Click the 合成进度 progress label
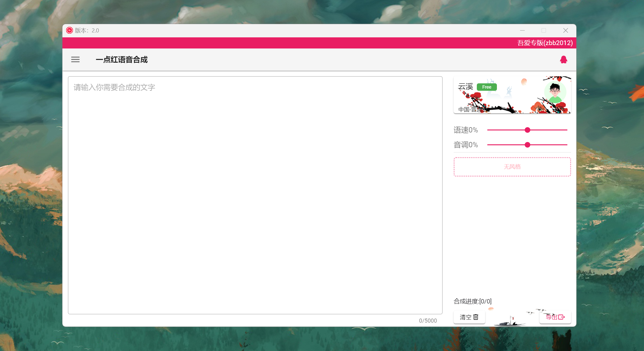The height and width of the screenshot is (351, 644). (x=472, y=301)
